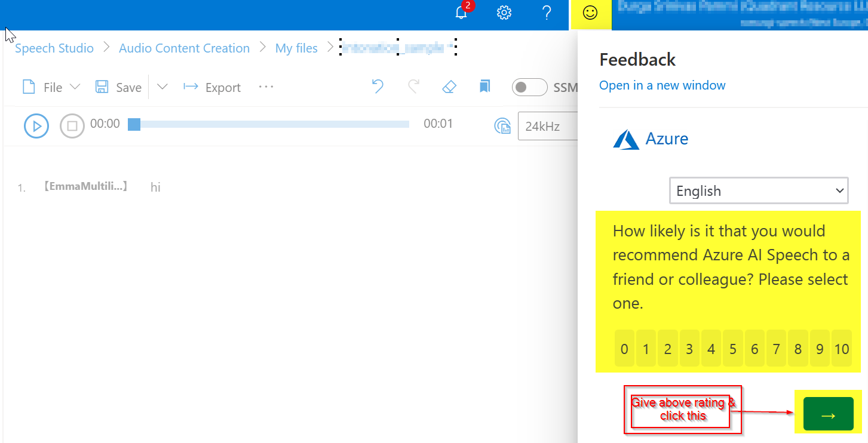Open the notifications bell
Image resolution: width=868 pixels, height=443 pixels.
[462, 13]
